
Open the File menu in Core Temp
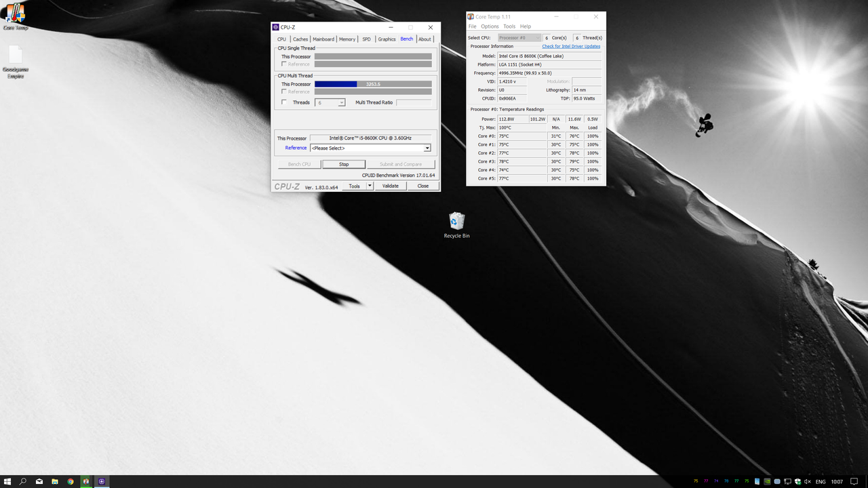pyautogui.click(x=473, y=26)
